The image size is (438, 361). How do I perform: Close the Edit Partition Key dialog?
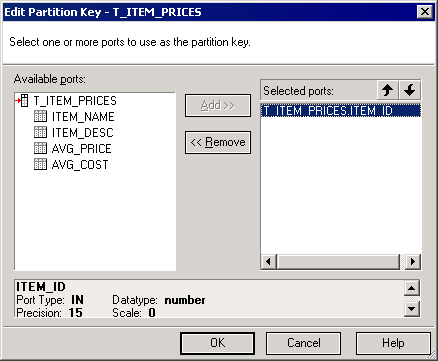425,12
